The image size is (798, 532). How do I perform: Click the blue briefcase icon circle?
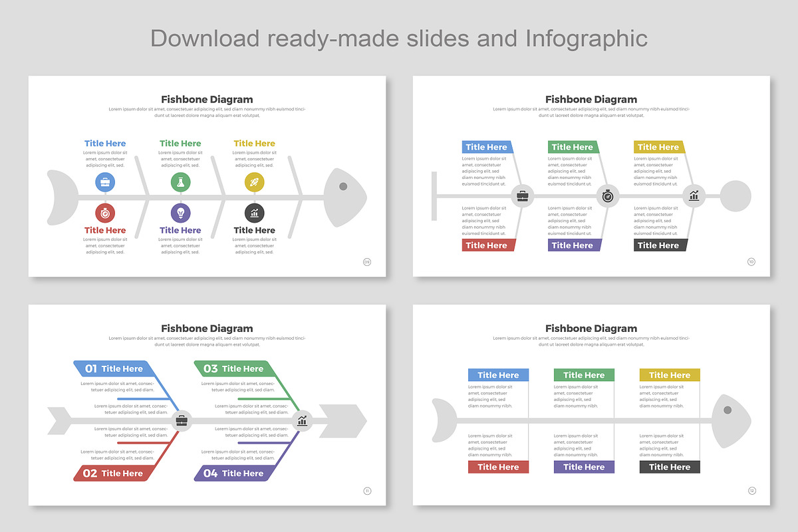[x=105, y=182]
